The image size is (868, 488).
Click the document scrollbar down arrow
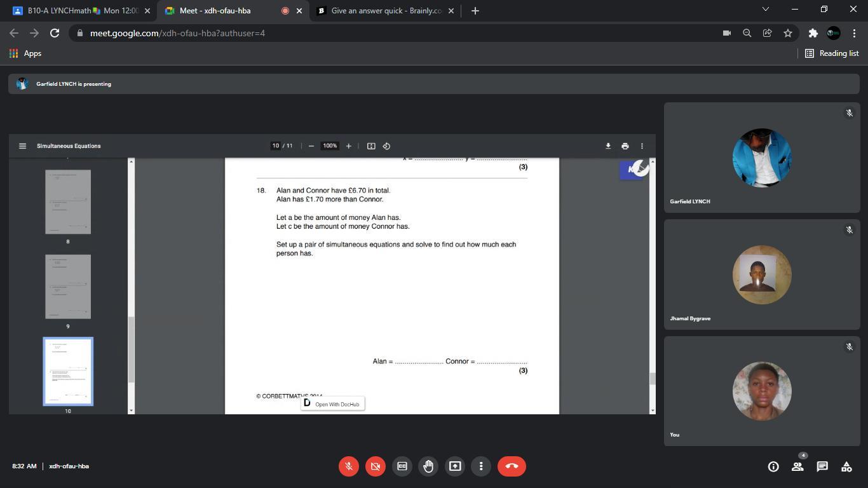(652, 410)
